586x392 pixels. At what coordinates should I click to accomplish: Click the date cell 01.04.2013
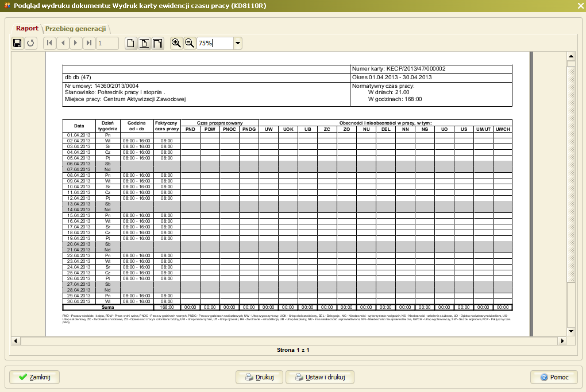pos(79,135)
